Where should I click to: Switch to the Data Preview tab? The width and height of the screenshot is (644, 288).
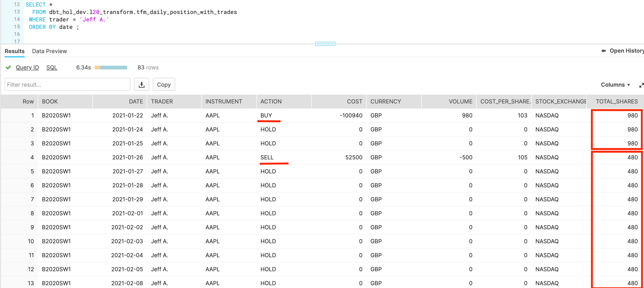coord(49,51)
